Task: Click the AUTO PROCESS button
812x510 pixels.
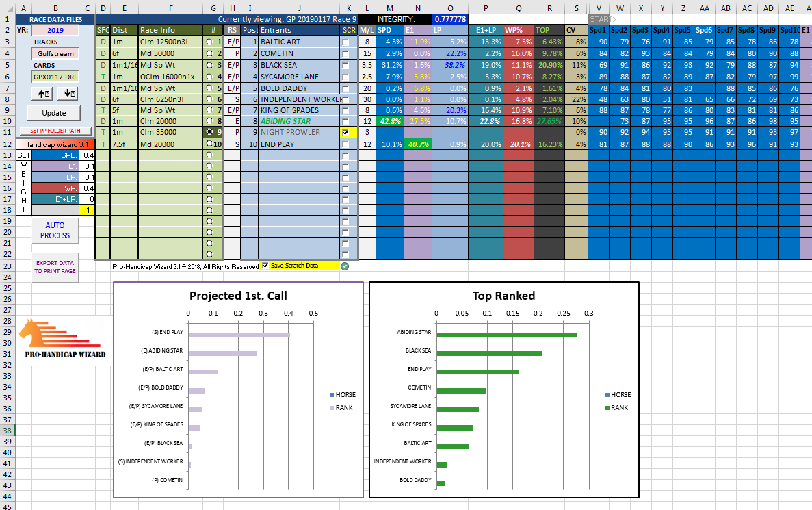Action: tap(55, 230)
